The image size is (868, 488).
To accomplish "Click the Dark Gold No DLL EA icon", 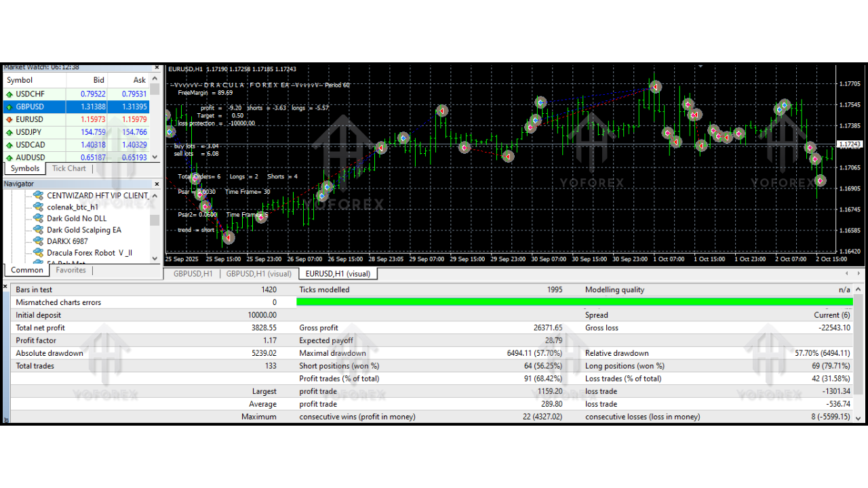I will 37,218.
